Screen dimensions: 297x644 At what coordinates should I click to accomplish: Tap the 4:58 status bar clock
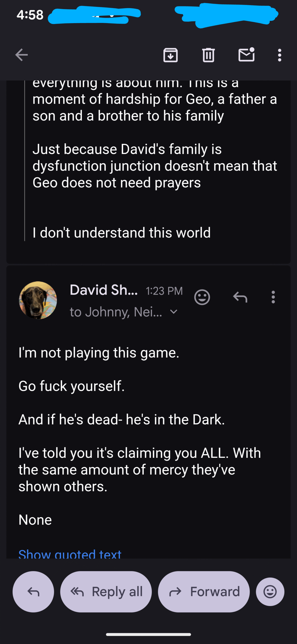(x=30, y=15)
